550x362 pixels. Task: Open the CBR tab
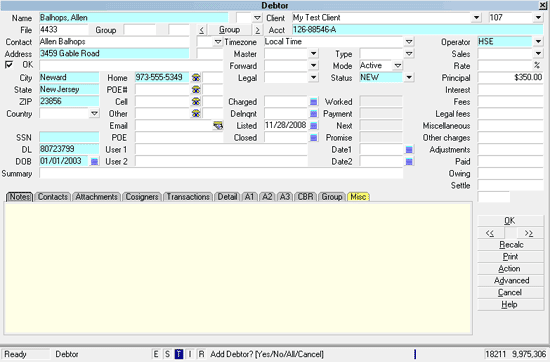pyautogui.click(x=306, y=197)
